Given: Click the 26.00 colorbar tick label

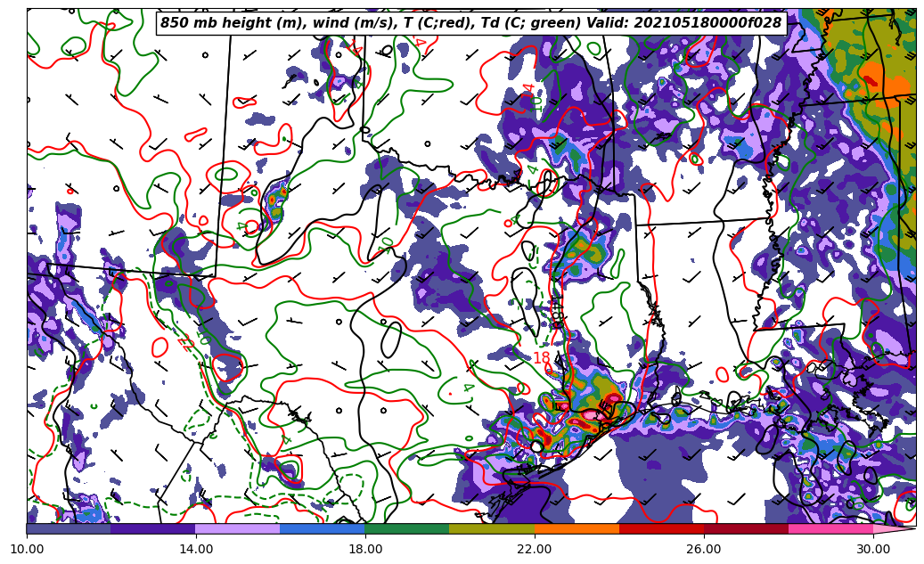Looking at the screenshot, I should tap(704, 549).
